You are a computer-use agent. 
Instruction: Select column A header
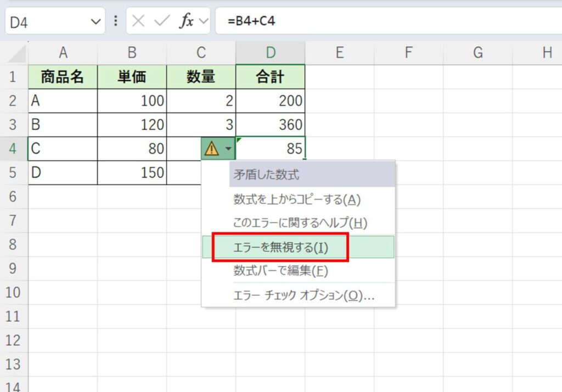pos(63,53)
